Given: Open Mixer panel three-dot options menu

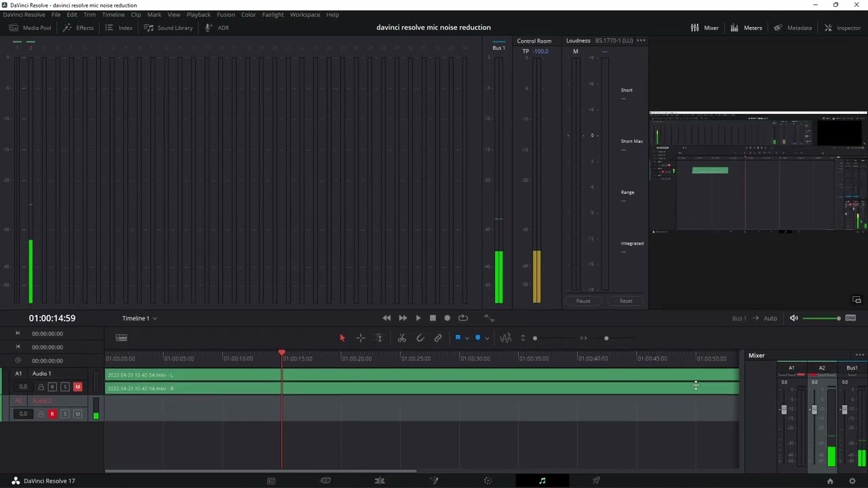Looking at the screenshot, I should point(860,355).
